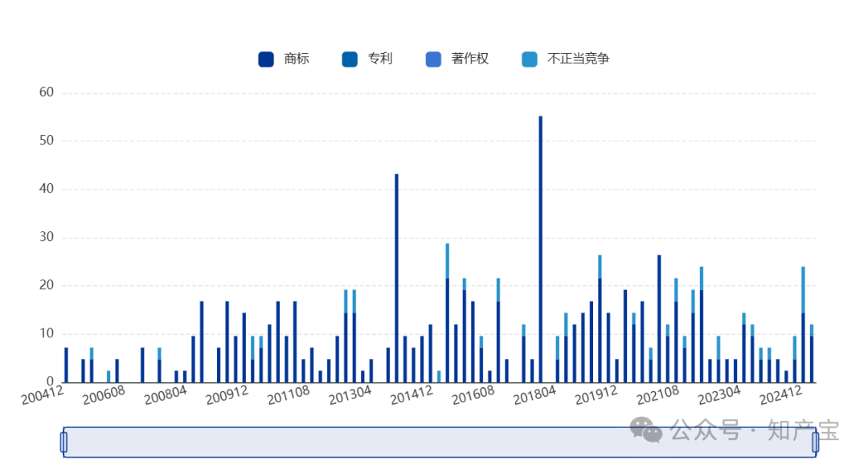Click the middle of the data zoom bar

tap(439, 442)
